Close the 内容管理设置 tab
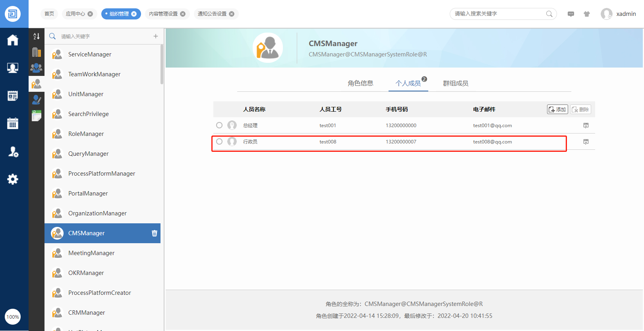 point(183,14)
